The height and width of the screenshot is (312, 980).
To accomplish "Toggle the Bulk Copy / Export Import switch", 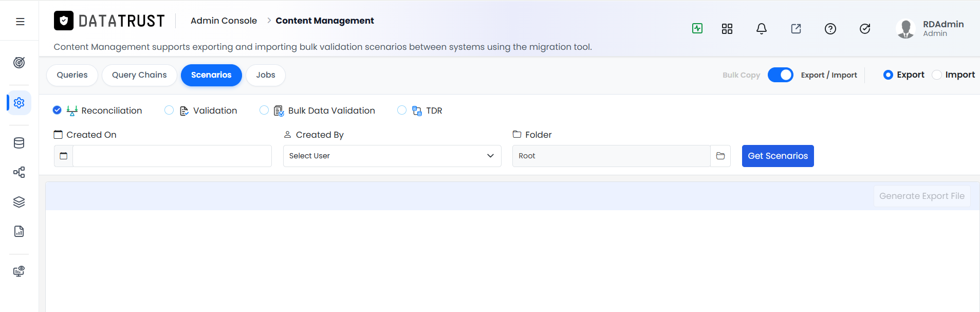I will tap(781, 75).
